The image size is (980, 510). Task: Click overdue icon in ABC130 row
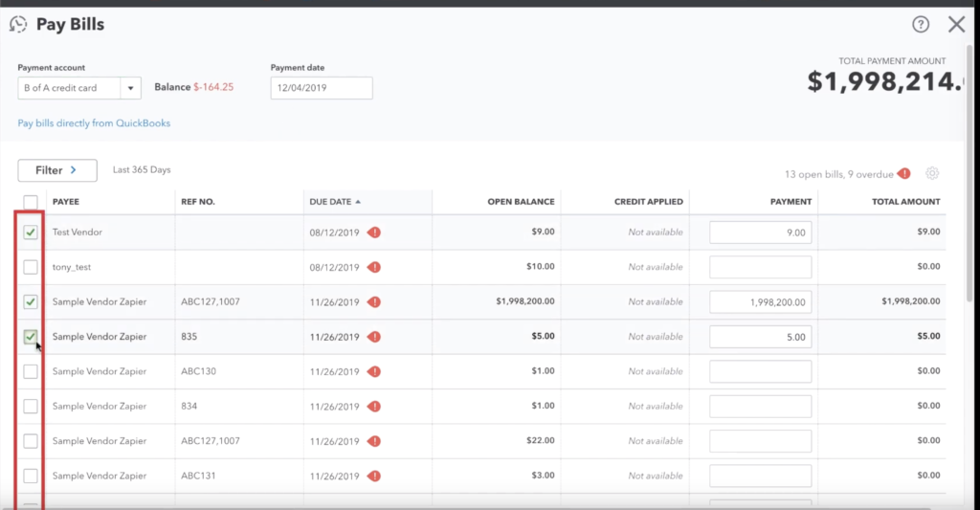click(x=374, y=372)
